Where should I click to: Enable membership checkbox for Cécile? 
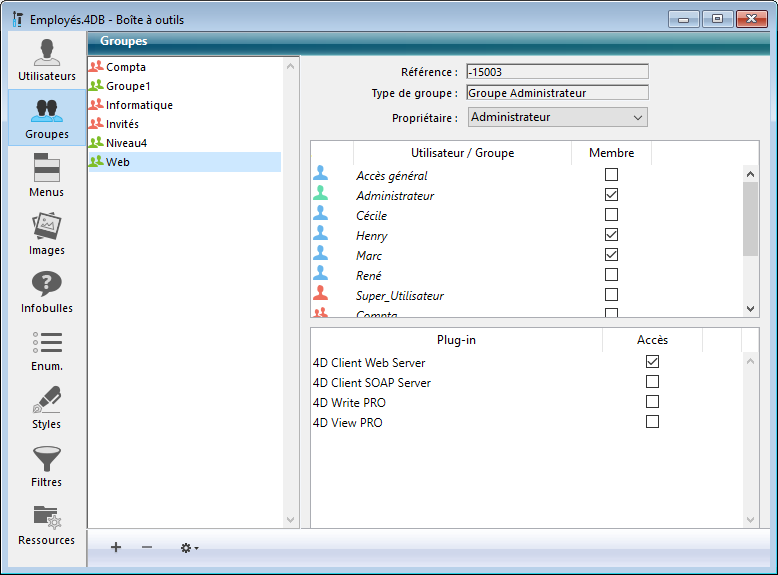[611, 215]
